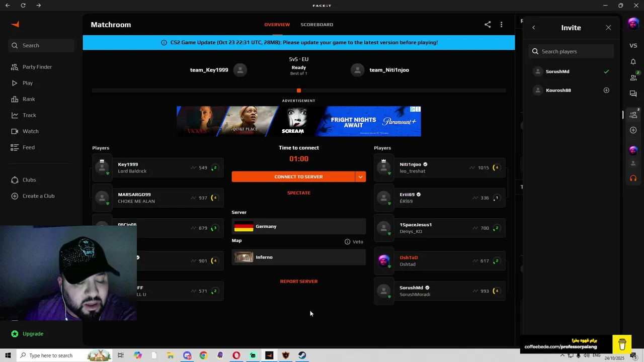Screen dimensions: 644x362
Task: Open the map Veto info
Action: tap(354, 242)
